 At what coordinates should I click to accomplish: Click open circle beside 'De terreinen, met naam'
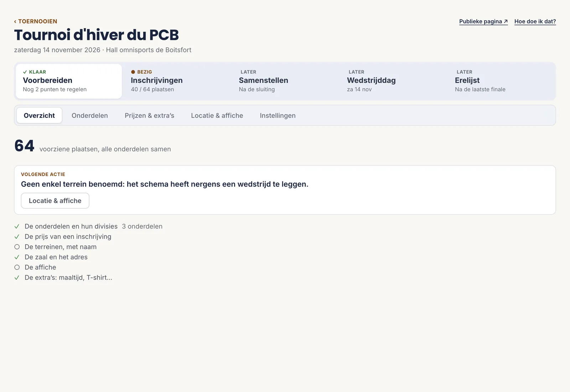click(x=17, y=247)
